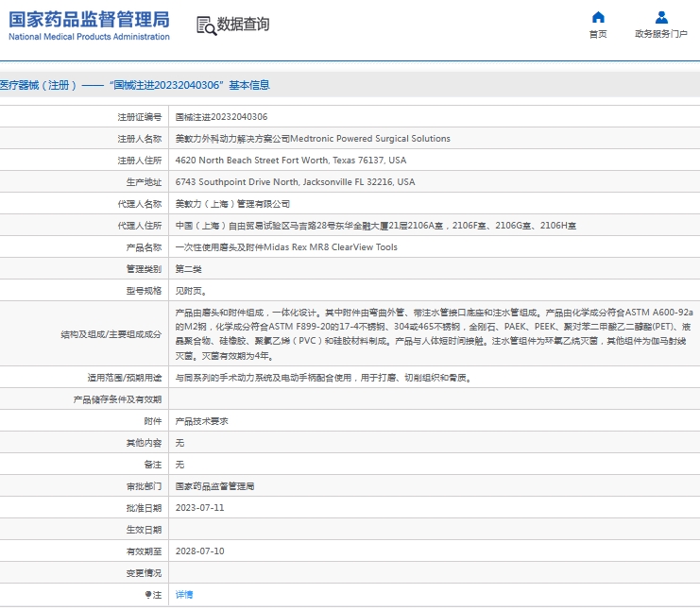Click the approval date 2023-07-11

tap(199, 508)
